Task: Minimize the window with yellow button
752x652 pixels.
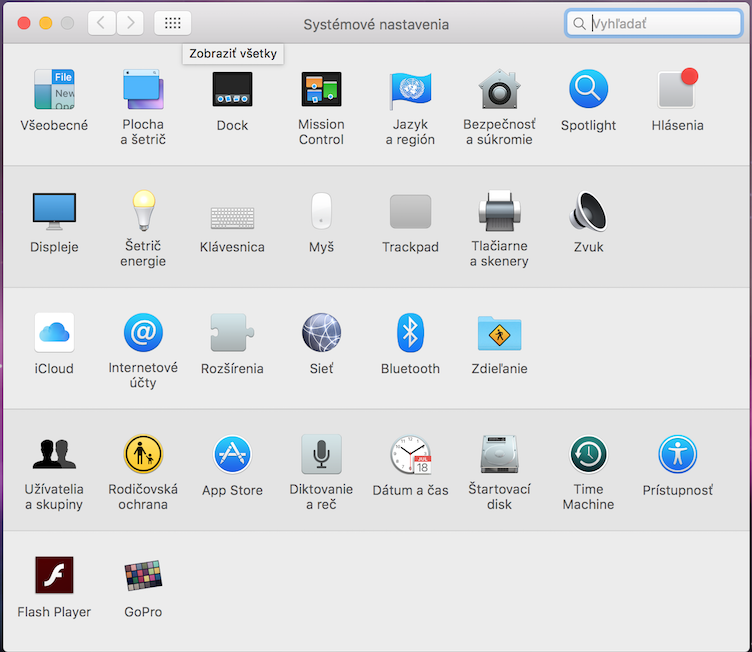Action: 46,23
